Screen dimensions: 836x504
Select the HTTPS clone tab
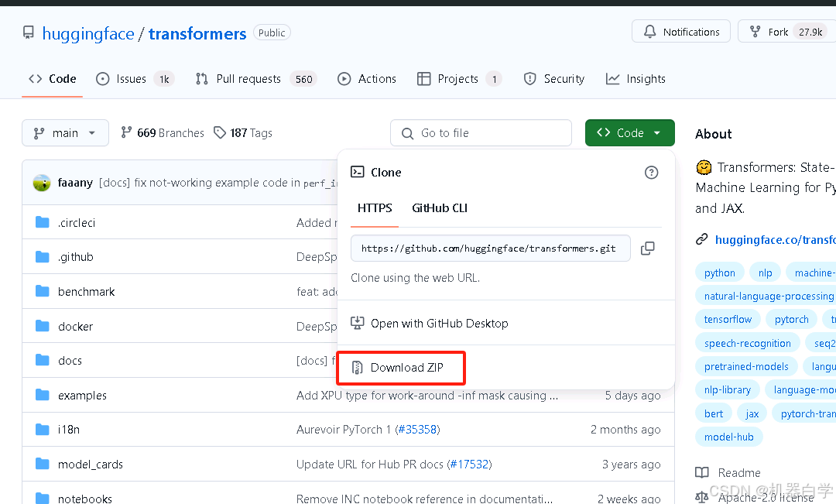tap(375, 208)
